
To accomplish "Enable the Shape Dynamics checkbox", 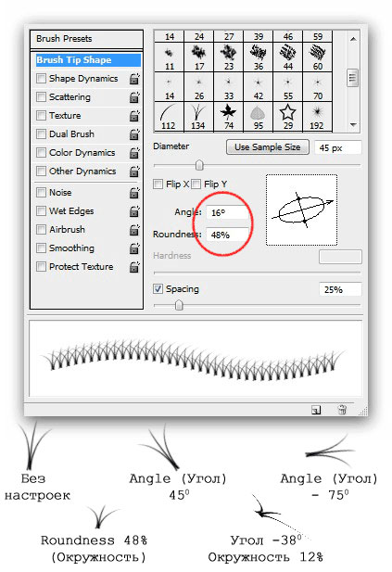I will click(41, 79).
